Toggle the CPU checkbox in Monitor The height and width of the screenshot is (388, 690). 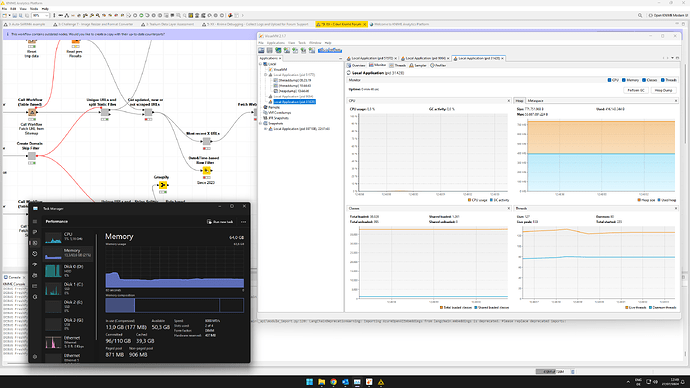pyautogui.click(x=609, y=80)
